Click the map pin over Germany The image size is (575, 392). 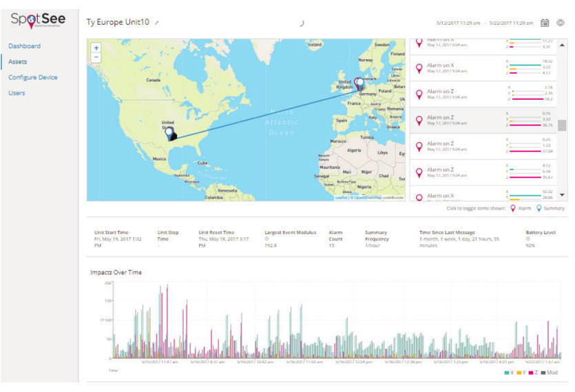click(x=358, y=83)
